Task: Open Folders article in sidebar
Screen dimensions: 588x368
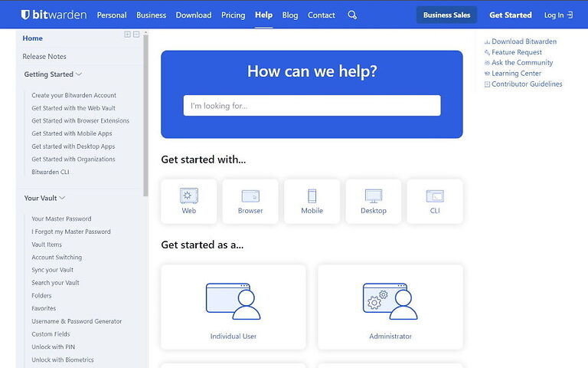Action: pos(41,295)
